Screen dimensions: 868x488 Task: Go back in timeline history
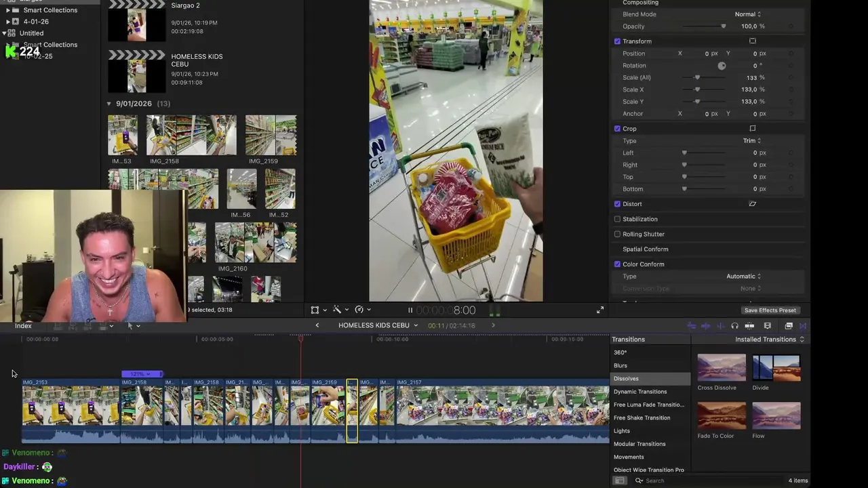coord(317,325)
